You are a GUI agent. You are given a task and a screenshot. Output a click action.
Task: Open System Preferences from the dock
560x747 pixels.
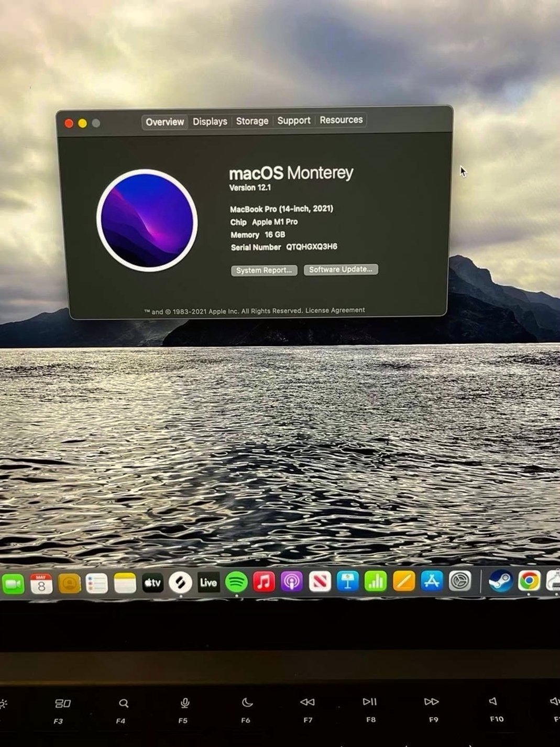pos(459,581)
